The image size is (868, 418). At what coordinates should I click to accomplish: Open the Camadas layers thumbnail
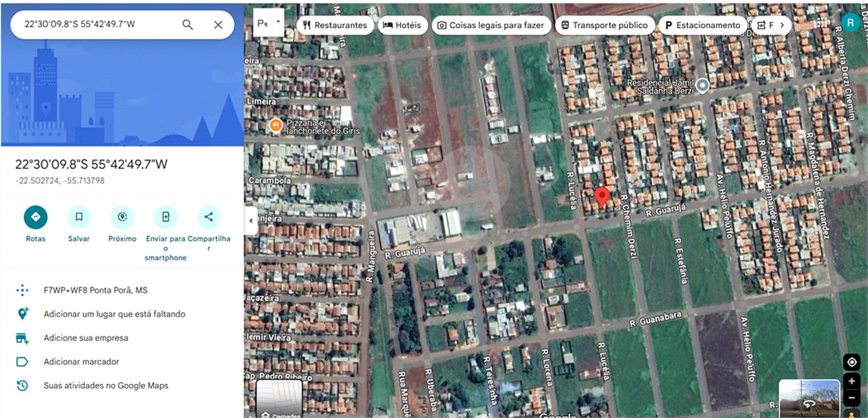pyautogui.click(x=279, y=399)
